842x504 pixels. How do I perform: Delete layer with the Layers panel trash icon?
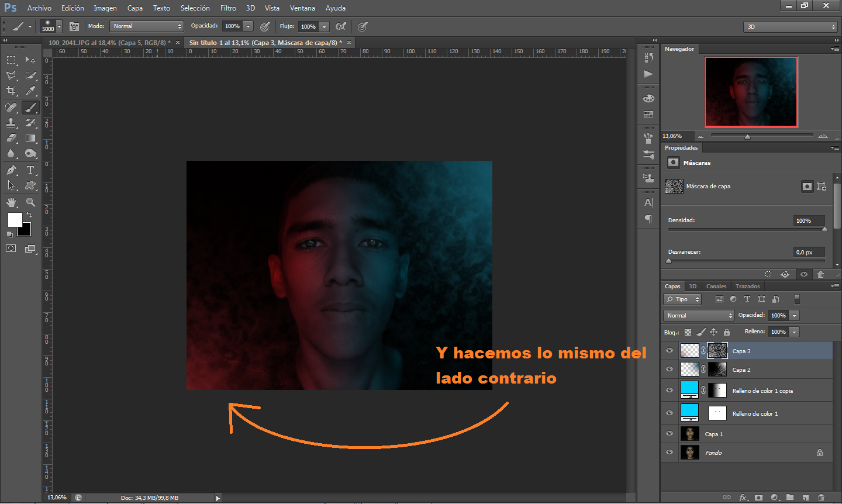click(821, 498)
